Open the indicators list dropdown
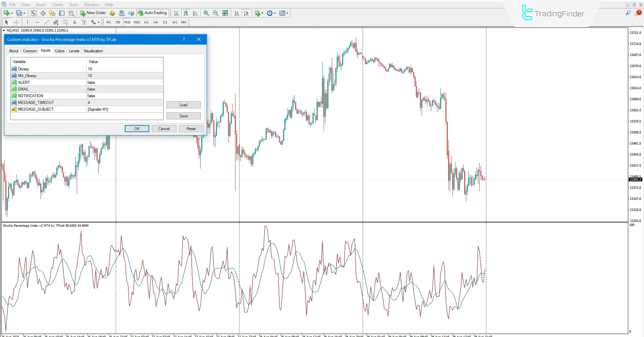The width and height of the screenshot is (644, 337). [x=287, y=13]
